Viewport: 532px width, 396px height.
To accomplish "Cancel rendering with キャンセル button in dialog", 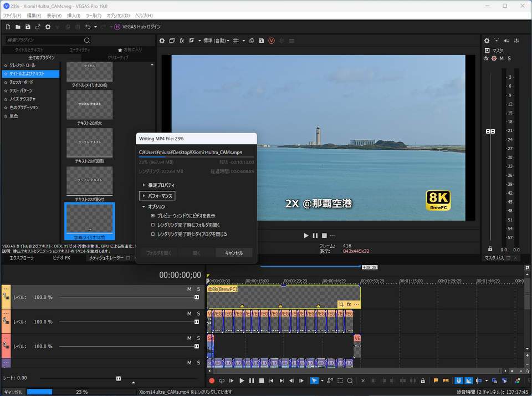I will coord(233,253).
